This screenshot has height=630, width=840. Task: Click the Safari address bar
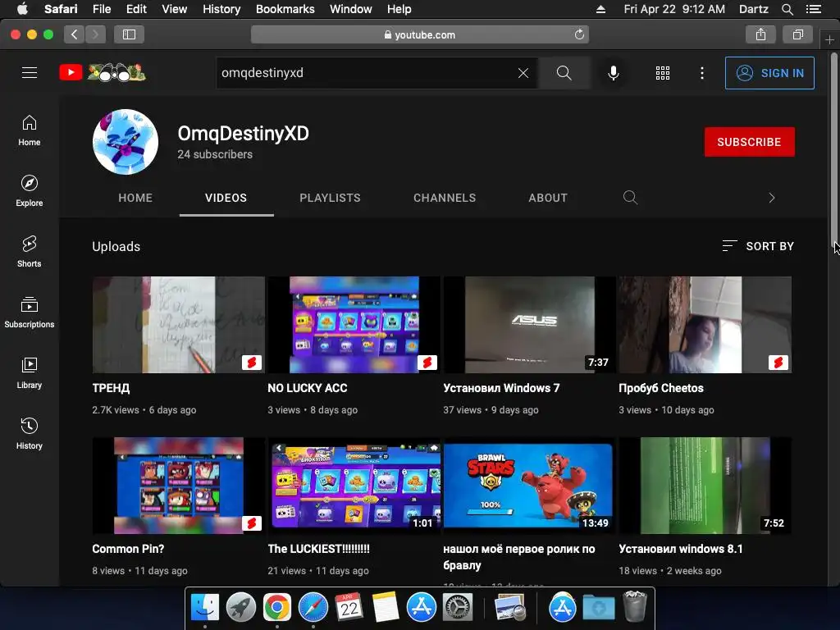420,34
